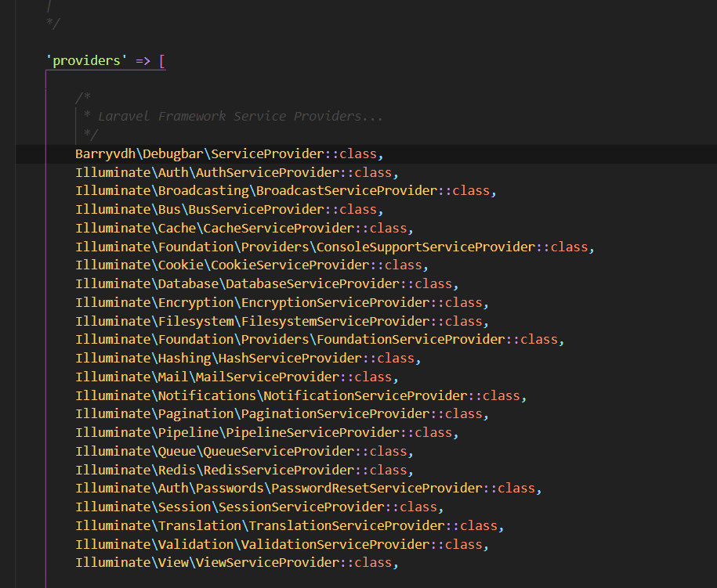Click the FoundationServiceProvider line

point(320,340)
